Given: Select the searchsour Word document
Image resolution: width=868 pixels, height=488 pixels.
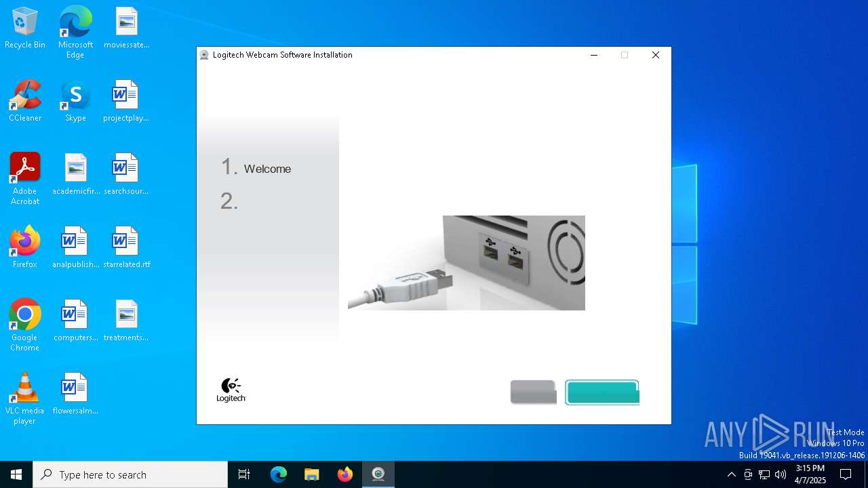Looking at the screenshot, I should click(126, 174).
